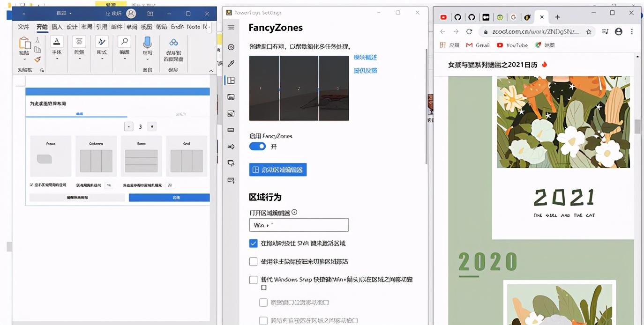Switch to the YouTube tab in Chrome
The width and height of the screenshot is (644, 325).
click(x=443, y=17)
